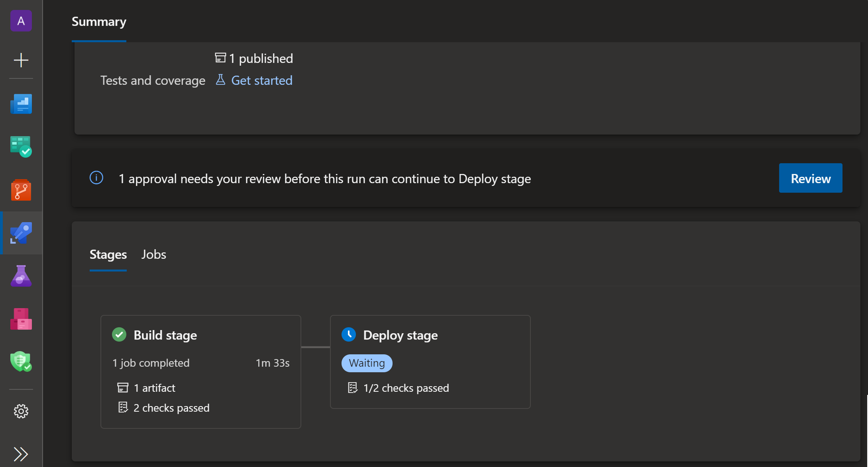The width and height of the screenshot is (868, 467).
Task: Open the 1 published artifact link
Action: (261, 59)
